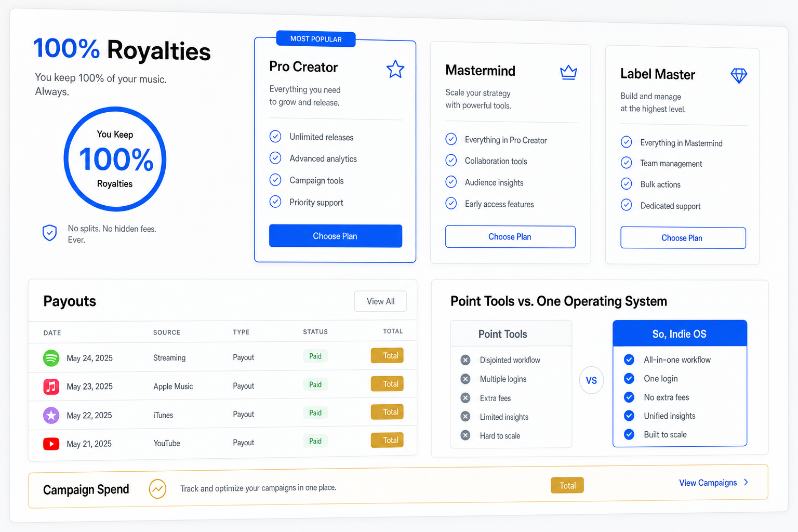The width and height of the screenshot is (798, 532).
Task: Click the check beside Unified insights
Action: click(x=629, y=416)
